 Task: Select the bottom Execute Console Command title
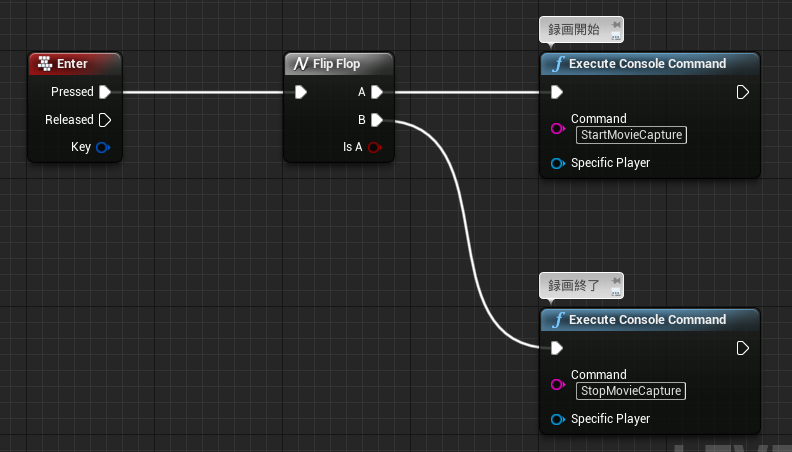(x=648, y=320)
